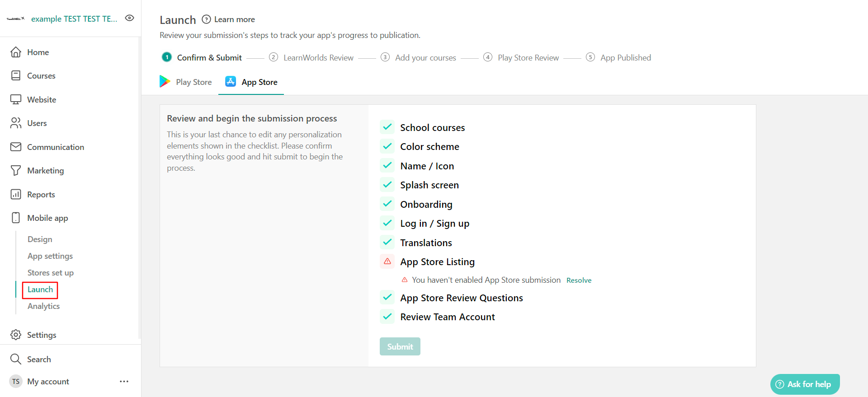The height and width of the screenshot is (397, 868).
Task: Click the App Store Review Questions checkmark
Action: (x=387, y=297)
